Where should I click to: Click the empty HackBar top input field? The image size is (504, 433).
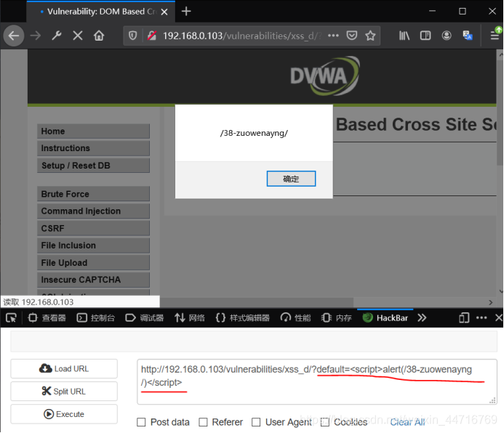point(254,341)
